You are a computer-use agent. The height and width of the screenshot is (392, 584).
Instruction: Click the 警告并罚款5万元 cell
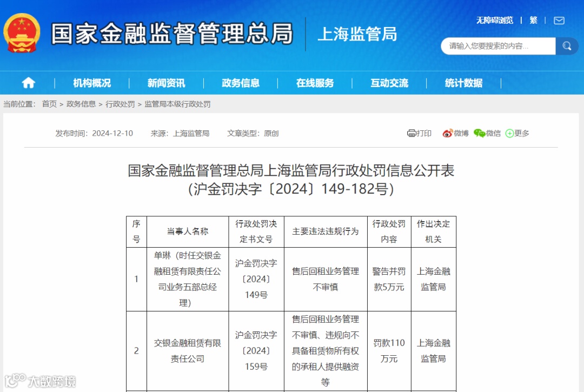coord(389,279)
